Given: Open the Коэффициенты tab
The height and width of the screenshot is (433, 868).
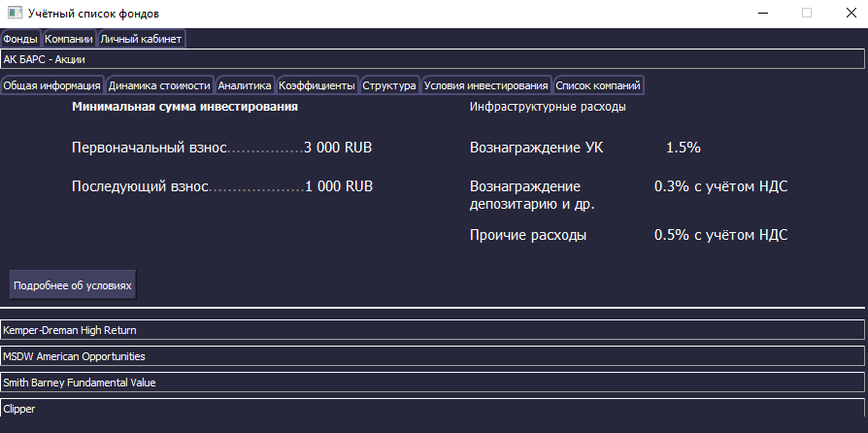Looking at the screenshot, I should point(317,85).
